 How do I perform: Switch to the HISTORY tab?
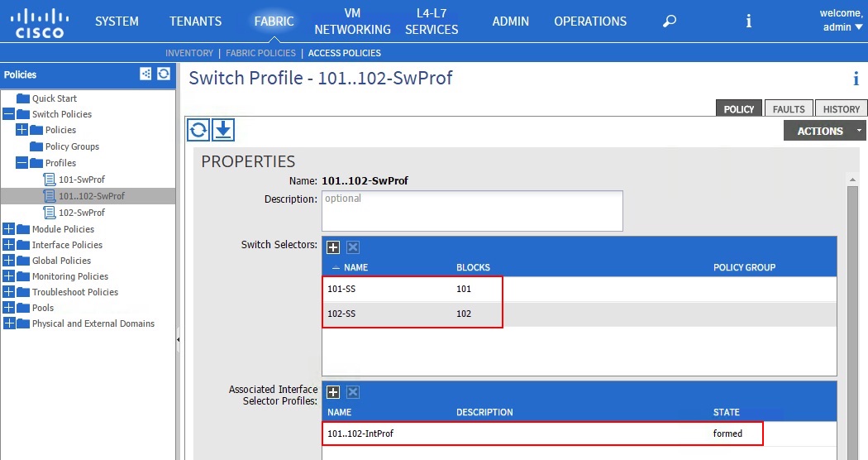click(x=841, y=109)
